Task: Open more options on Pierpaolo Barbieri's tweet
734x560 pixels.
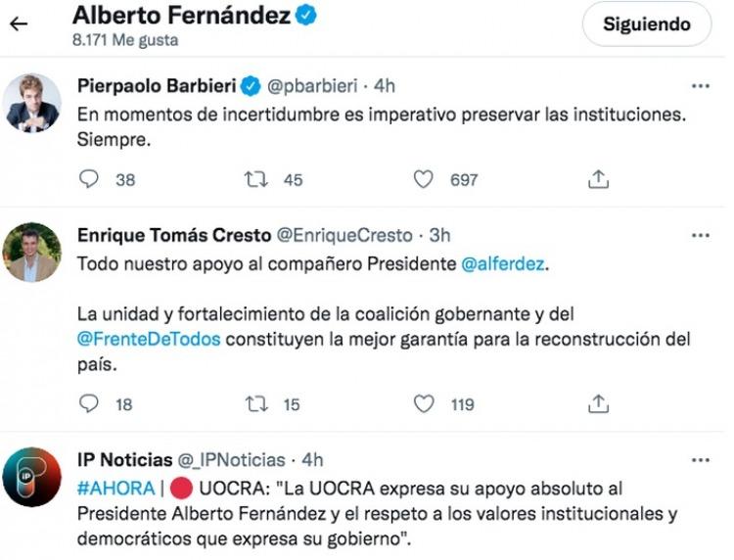Action: [700, 86]
